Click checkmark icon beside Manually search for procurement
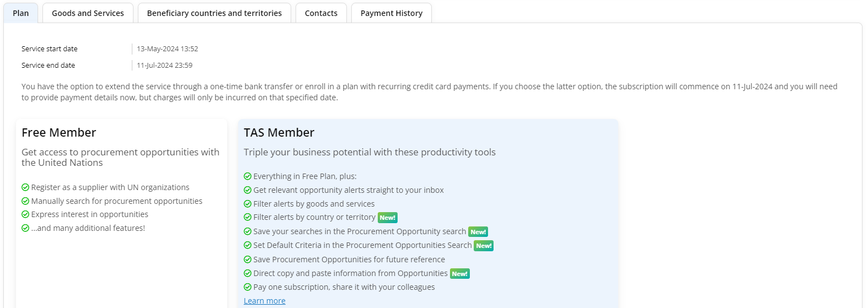The image size is (868, 308). (25, 201)
